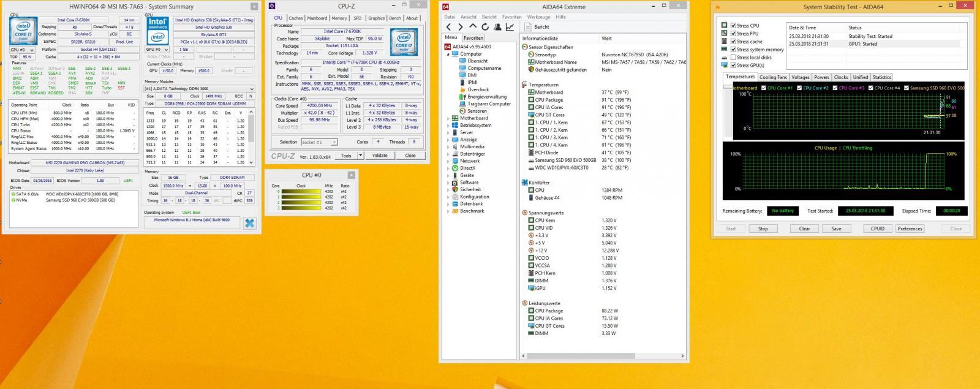Open the CPU #0 selector dropdown in HWiNFO

23,50
